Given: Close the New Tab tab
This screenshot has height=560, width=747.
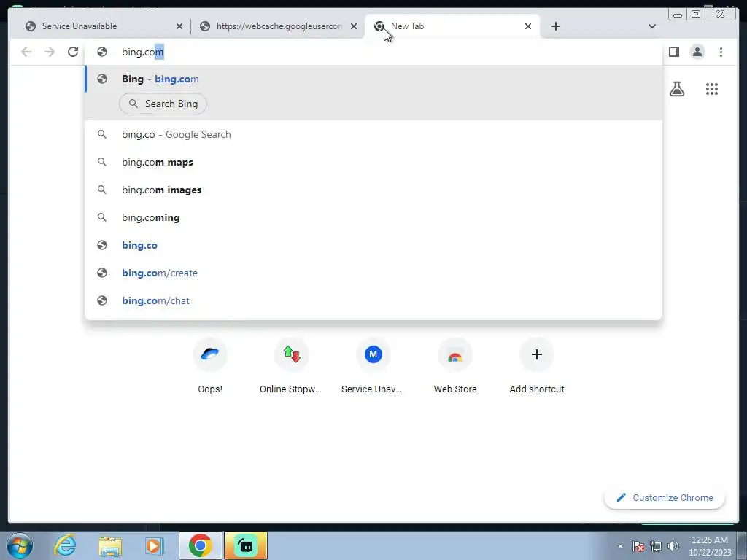Looking at the screenshot, I should [528, 26].
